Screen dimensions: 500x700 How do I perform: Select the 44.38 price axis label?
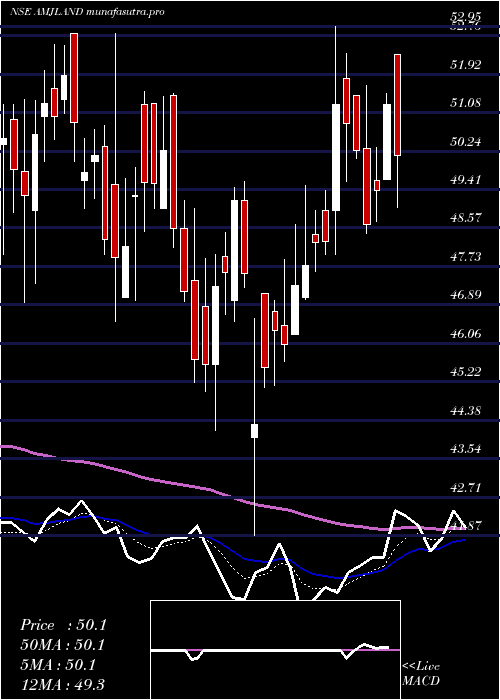pos(466,410)
